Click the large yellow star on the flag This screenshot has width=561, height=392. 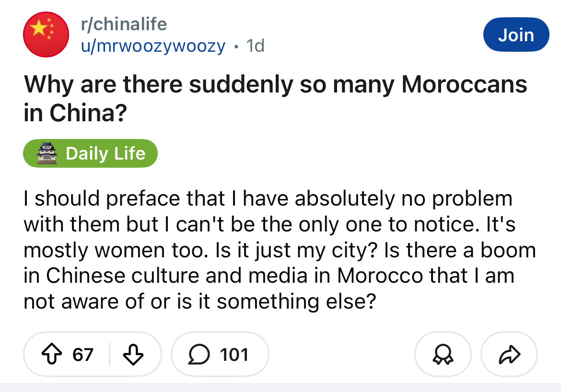(39, 28)
